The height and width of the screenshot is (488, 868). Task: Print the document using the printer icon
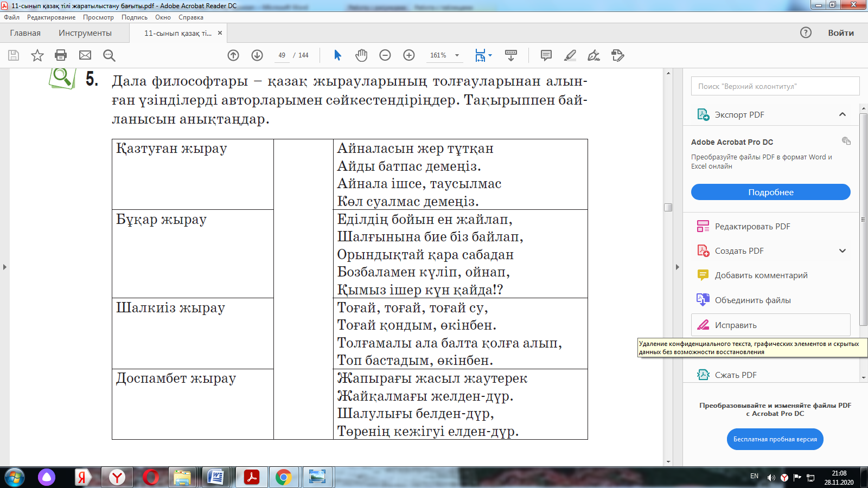click(x=61, y=55)
